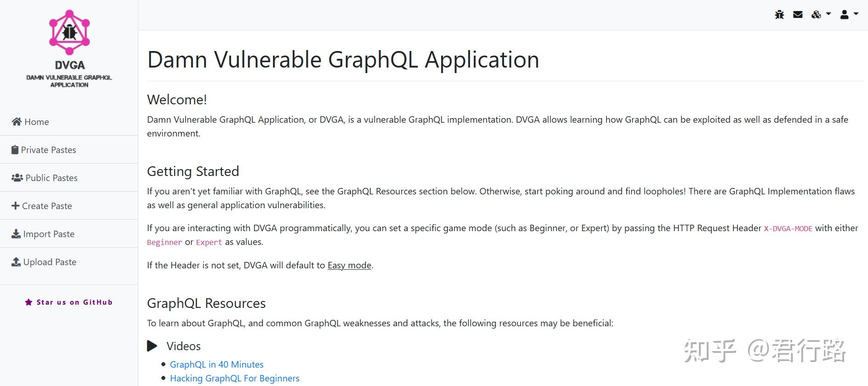Expand the Videos section

183,346
